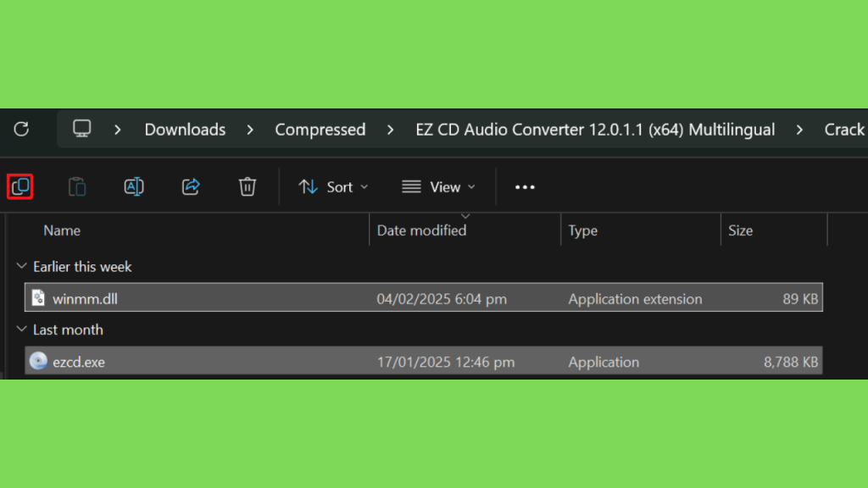Collapse the Earlier this week group
Screen dimensions: 868x488
click(21, 266)
